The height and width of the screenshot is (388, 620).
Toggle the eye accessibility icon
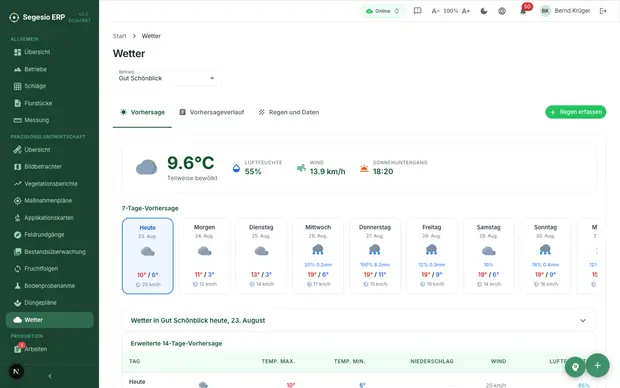pyautogui.click(x=502, y=11)
